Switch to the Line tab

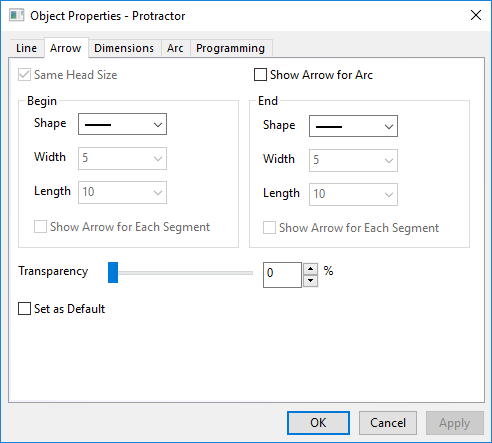[x=26, y=48]
